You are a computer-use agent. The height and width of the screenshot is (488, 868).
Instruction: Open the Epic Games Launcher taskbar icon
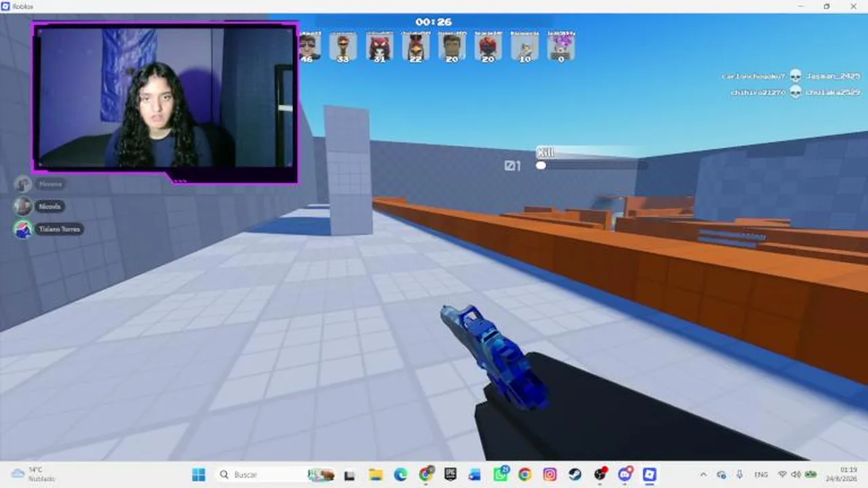pos(450,474)
